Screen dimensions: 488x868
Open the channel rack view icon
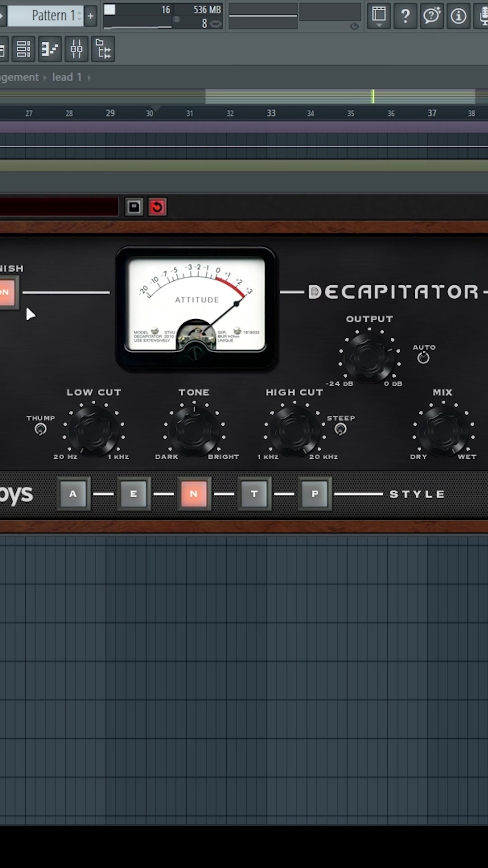[x=23, y=49]
